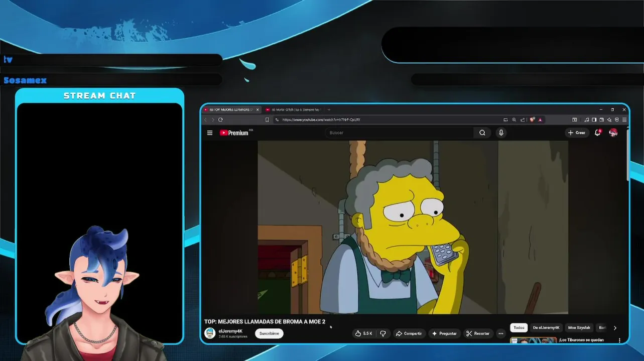Viewport: 644px width, 361px height.
Task: Open the browser main menu button
Action: click(624, 120)
